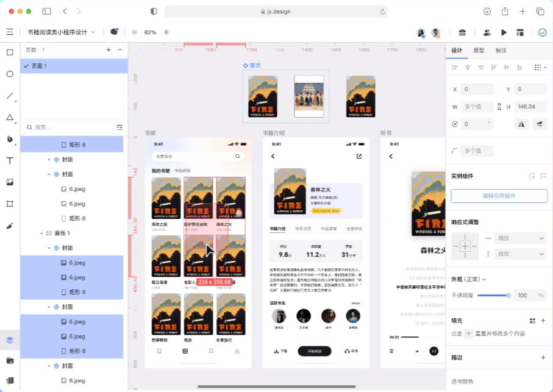The height and width of the screenshot is (392, 553).
Task: Open fill style library icon
Action: [532, 321]
